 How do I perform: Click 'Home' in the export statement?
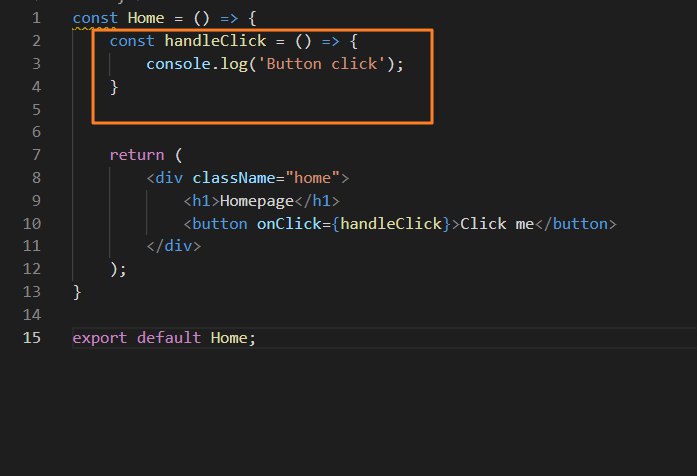(229, 338)
